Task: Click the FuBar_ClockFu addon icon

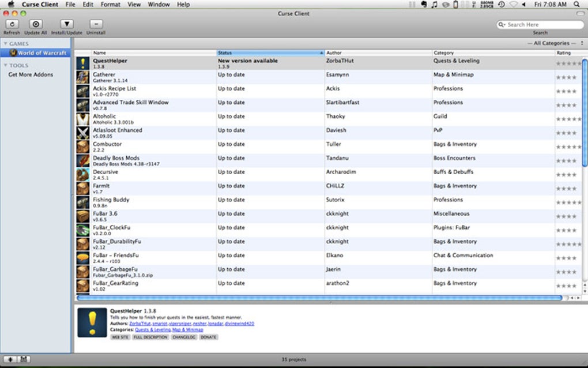Action: [x=83, y=230]
